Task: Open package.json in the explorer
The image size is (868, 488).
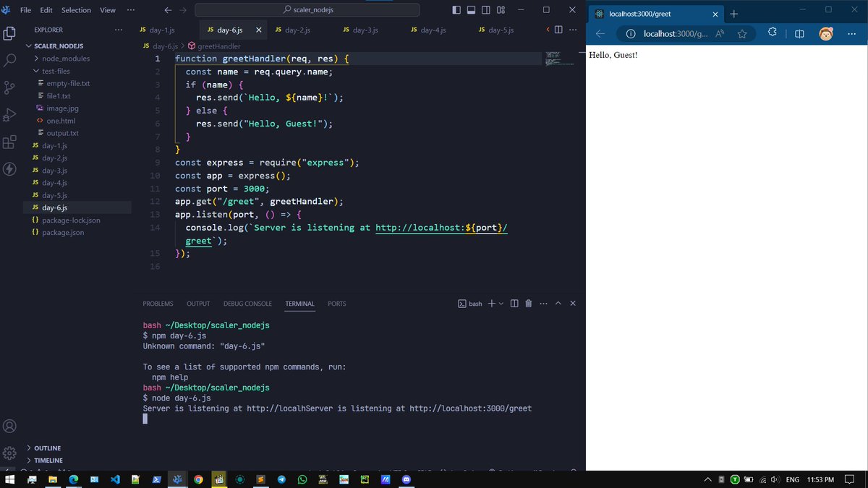Action: (x=63, y=233)
